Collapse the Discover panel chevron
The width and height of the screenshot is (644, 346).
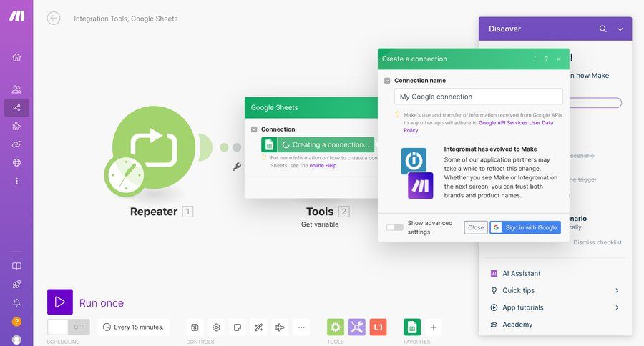[620, 29]
